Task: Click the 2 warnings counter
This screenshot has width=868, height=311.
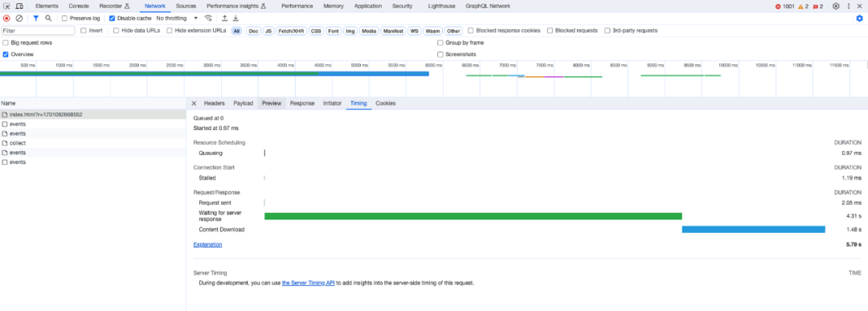Action: pyautogui.click(x=803, y=6)
